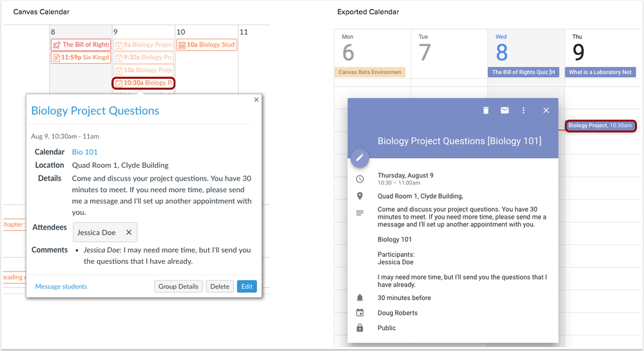Click the calendar owner icon by Doug Roberts
Image resolution: width=644 pixels, height=351 pixels.
pos(360,313)
